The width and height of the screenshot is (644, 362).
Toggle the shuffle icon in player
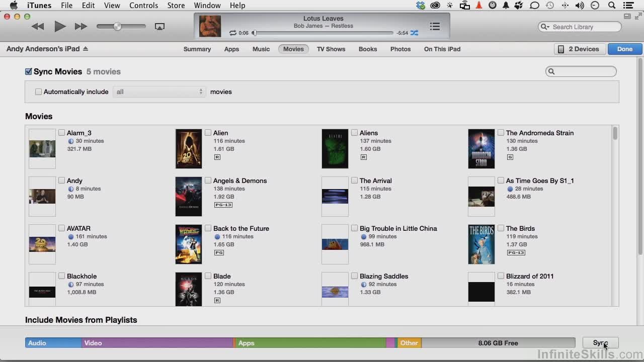point(414,33)
